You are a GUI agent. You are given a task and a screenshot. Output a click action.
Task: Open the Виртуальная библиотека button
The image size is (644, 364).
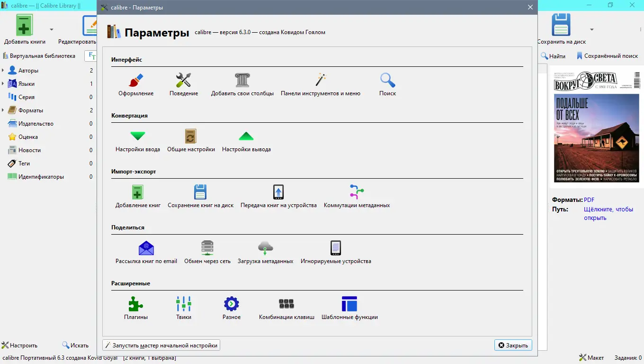click(39, 56)
